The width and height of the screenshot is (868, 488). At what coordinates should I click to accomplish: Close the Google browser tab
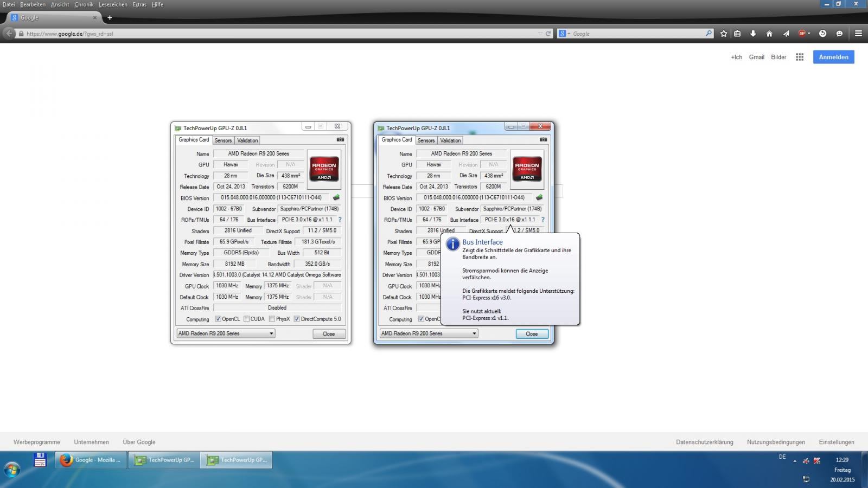[x=95, y=18]
